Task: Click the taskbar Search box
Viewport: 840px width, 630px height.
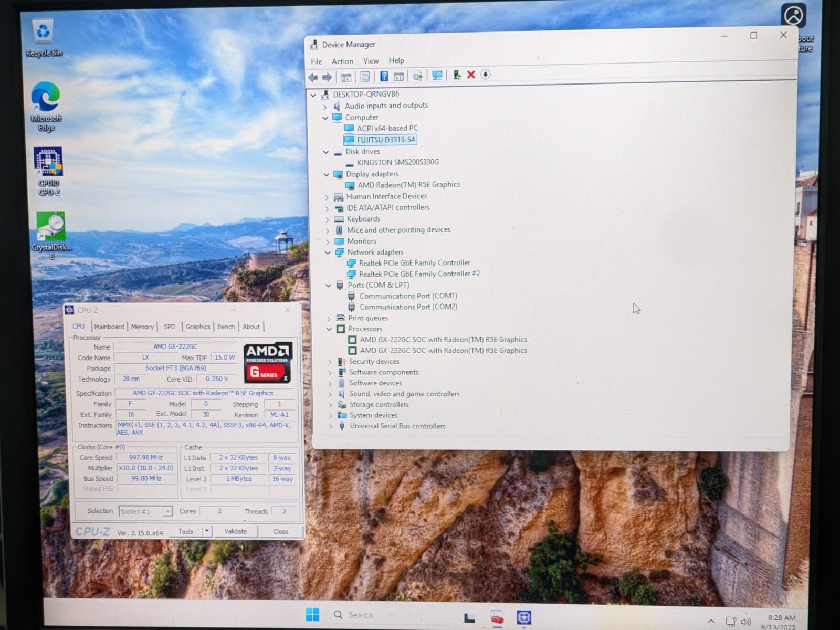Action: (361, 615)
